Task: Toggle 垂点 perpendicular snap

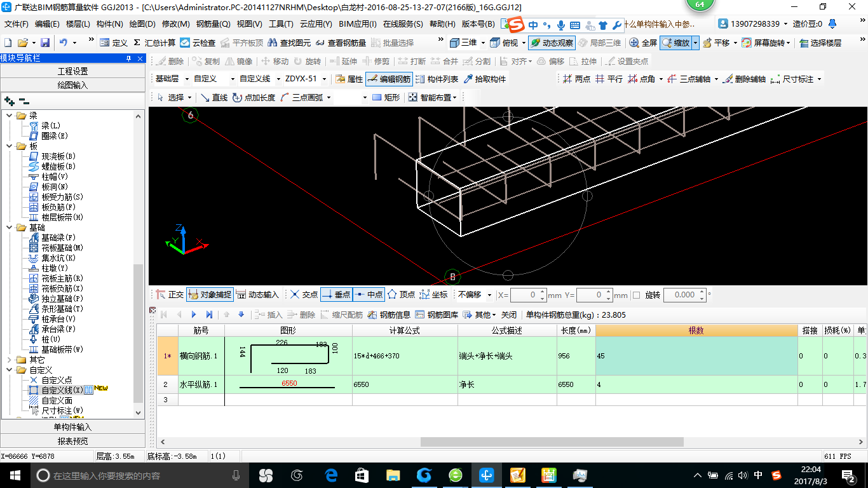Action: click(x=336, y=295)
